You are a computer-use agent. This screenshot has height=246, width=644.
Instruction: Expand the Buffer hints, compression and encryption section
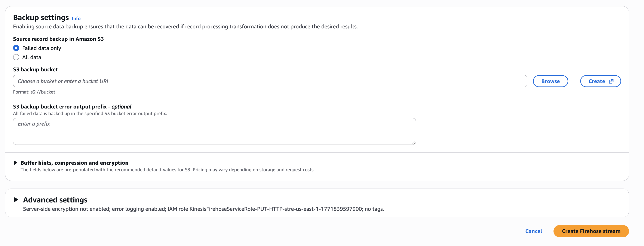[74, 163]
